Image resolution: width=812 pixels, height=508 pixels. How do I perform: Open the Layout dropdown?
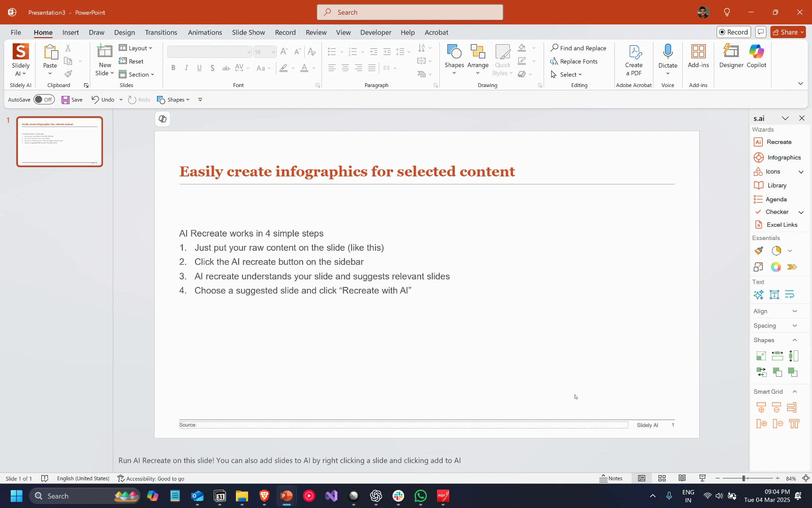136,48
